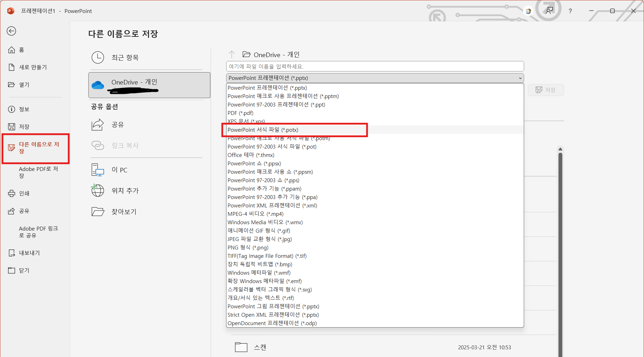Choose 스케일러블 벡터 그래픽 형식 (*.svg)
Image resolution: width=644 pixels, height=357 pixels.
pos(375,290)
